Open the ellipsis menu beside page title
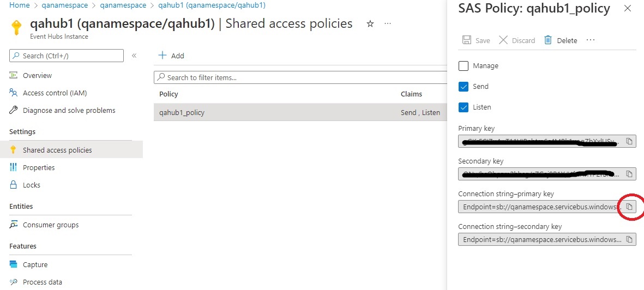Viewport: 644px width, 290px height. point(388,24)
